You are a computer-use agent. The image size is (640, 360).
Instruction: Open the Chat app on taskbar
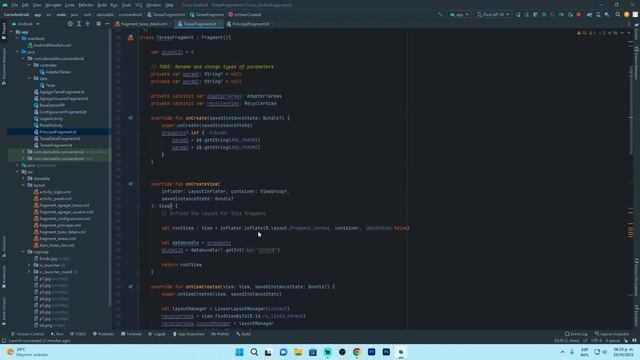283,352
